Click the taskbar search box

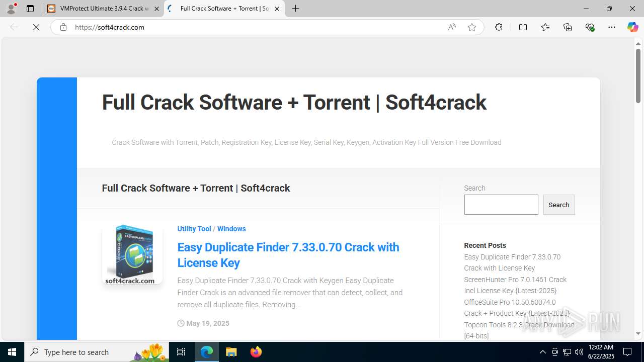pyautogui.click(x=97, y=352)
